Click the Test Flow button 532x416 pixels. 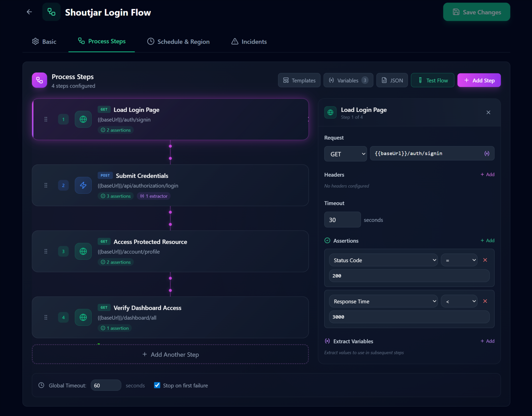coord(432,80)
